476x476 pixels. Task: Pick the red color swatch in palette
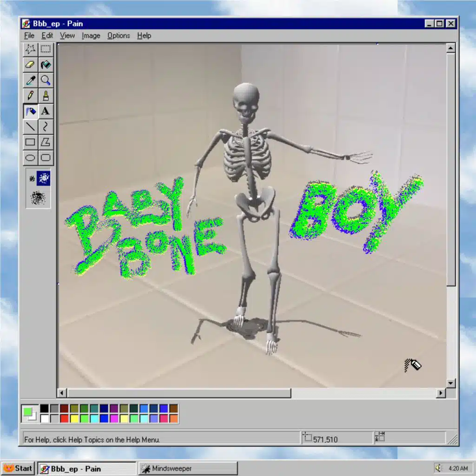(x=64, y=418)
